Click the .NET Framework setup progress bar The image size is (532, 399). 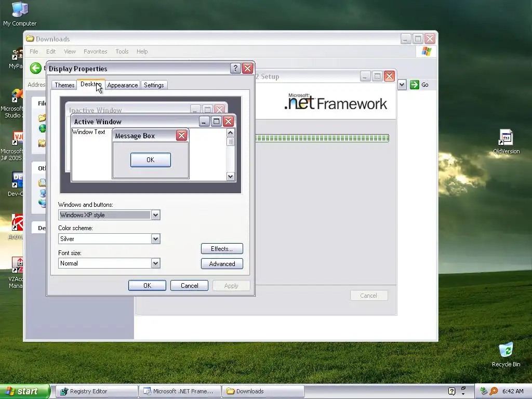pos(322,138)
